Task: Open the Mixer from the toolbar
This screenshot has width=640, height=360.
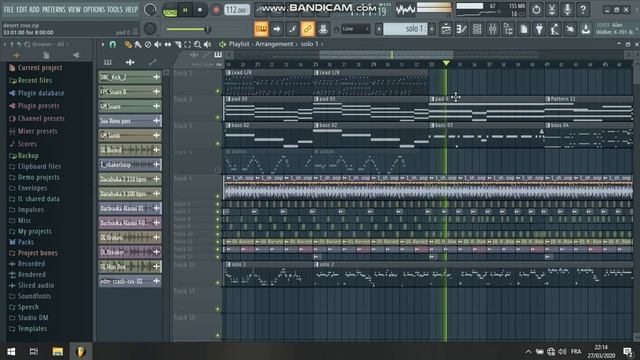Action: pos(493,29)
